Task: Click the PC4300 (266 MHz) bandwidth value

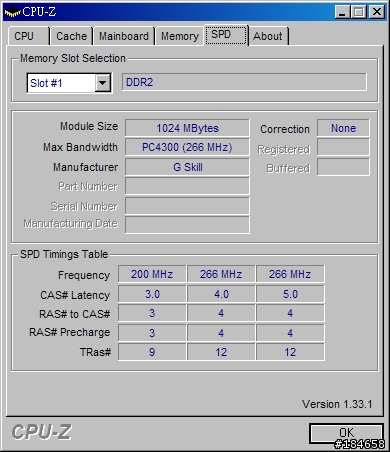Action: pyautogui.click(x=187, y=147)
